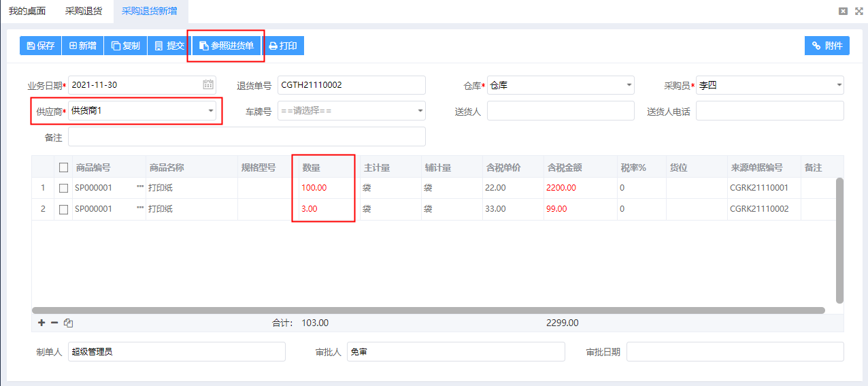Click the 新增 new record button
This screenshot has width=868, height=386.
[x=82, y=46]
